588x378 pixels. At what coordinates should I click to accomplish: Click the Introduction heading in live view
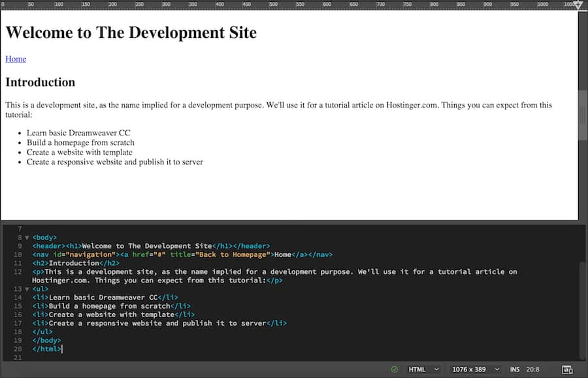click(40, 82)
